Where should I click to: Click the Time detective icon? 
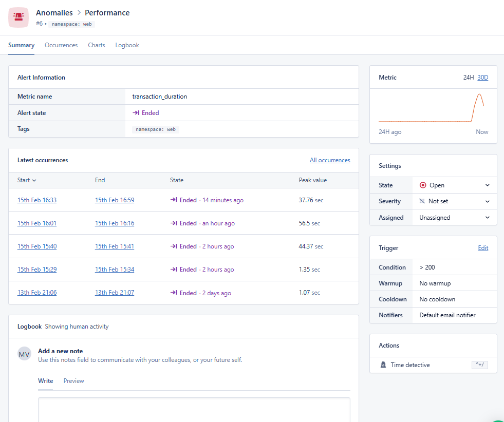pos(383,365)
